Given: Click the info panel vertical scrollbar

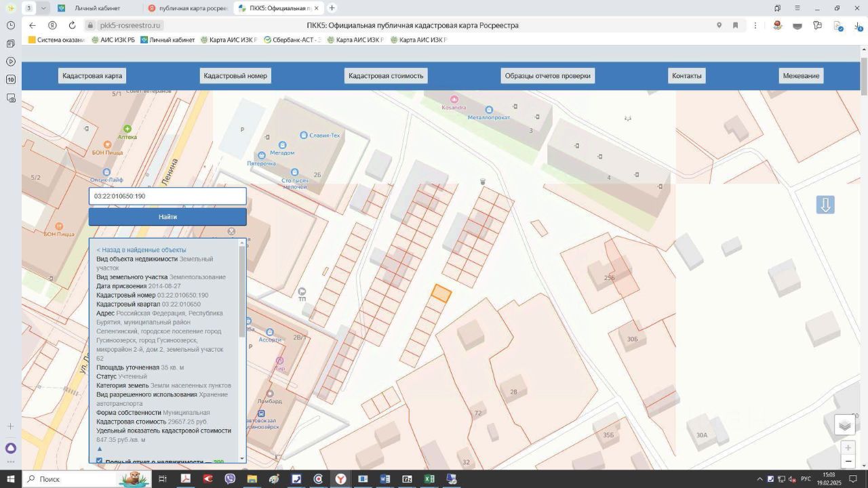Looking at the screenshot, I should 243,293.
